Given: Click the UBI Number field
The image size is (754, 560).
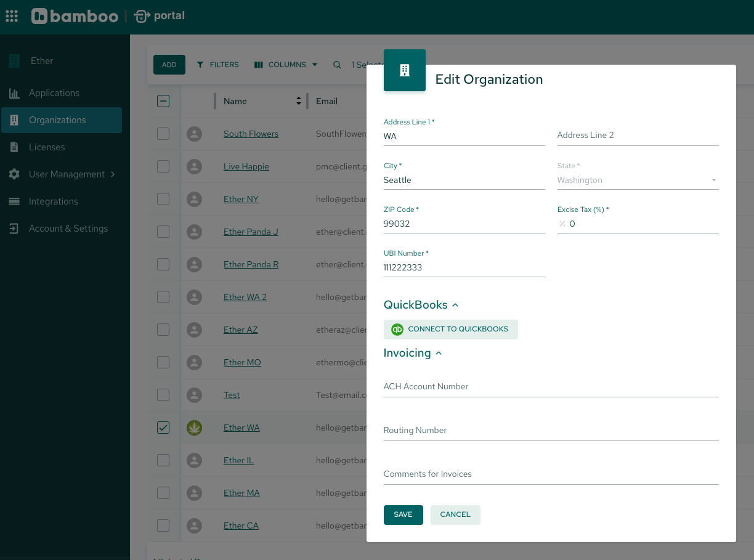Looking at the screenshot, I should click(x=464, y=268).
